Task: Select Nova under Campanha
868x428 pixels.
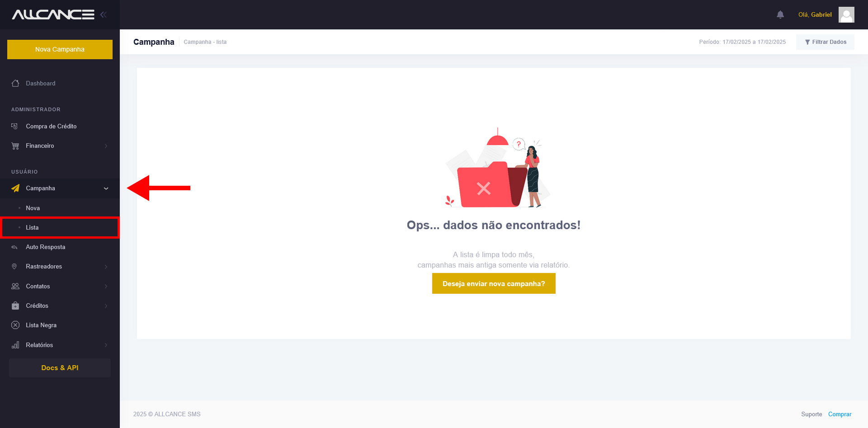Action: pos(60,208)
